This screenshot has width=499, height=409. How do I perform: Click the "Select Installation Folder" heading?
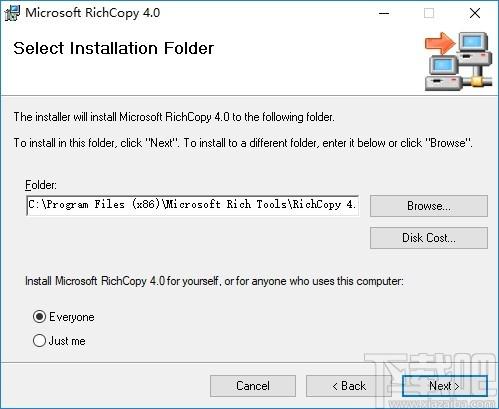tap(114, 48)
